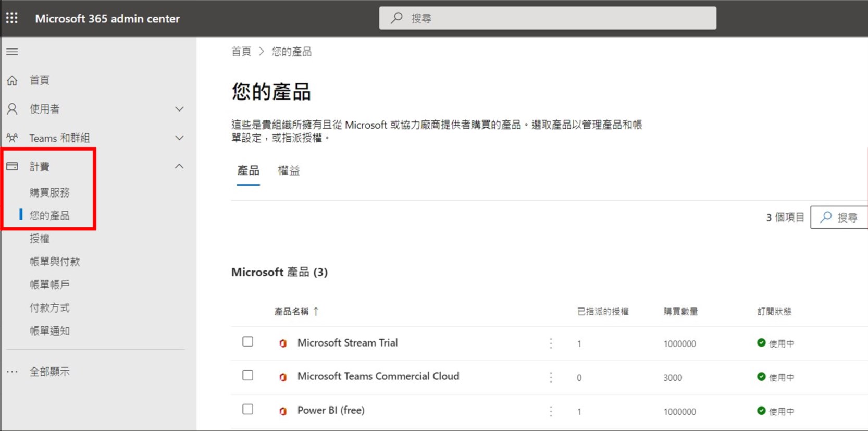Click the Teams 和群組 people icon
This screenshot has height=431, width=868.
(12, 138)
